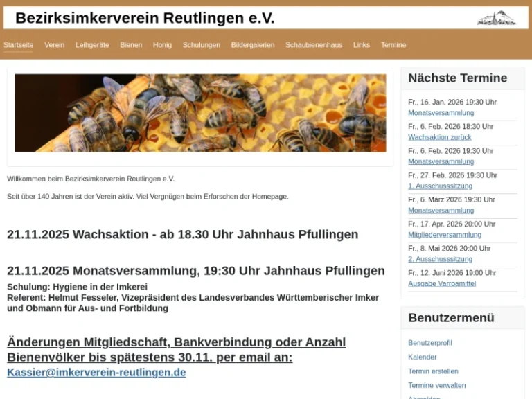Open the 2. Ausschusssitzung event link

441,259
